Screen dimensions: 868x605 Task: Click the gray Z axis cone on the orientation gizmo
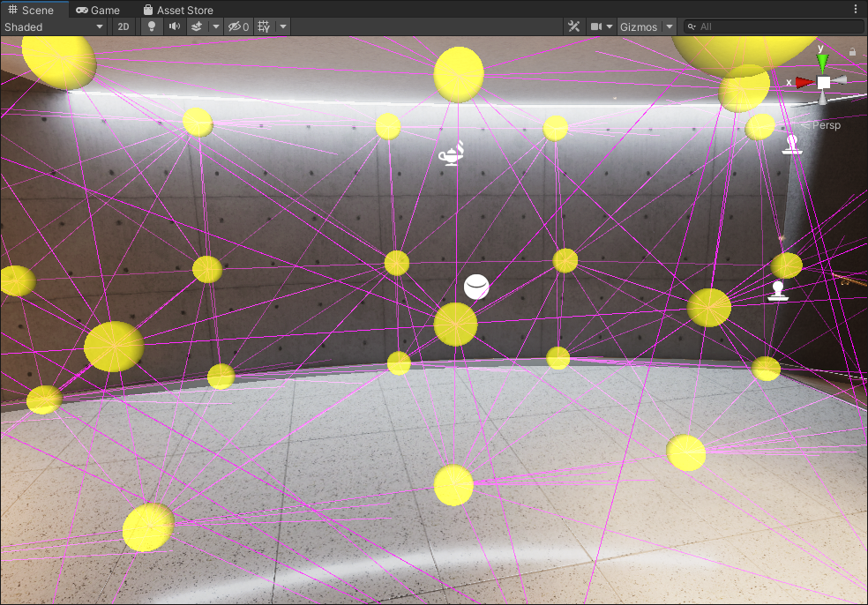(x=839, y=81)
